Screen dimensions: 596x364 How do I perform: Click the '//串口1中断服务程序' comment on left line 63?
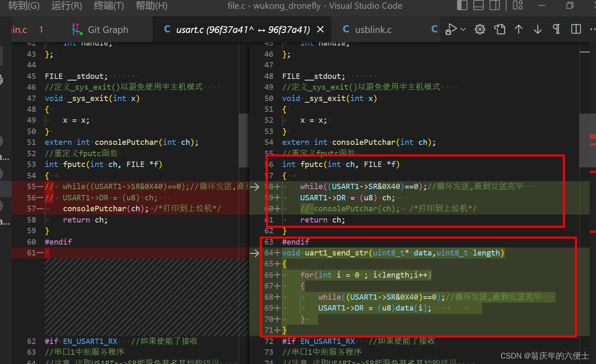pyautogui.click(x=84, y=352)
